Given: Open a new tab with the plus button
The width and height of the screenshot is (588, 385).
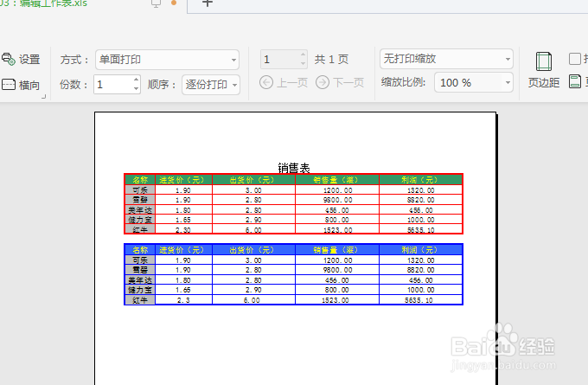Looking at the screenshot, I should tap(208, 3).
